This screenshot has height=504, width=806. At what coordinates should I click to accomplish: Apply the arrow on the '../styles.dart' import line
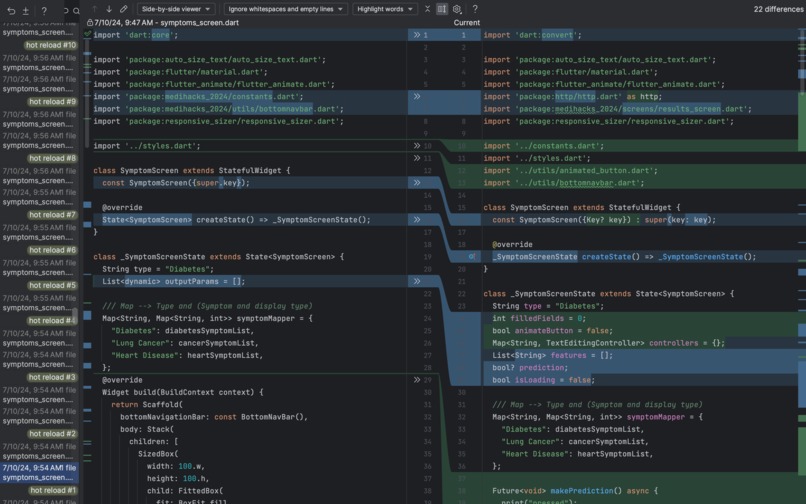click(x=417, y=146)
